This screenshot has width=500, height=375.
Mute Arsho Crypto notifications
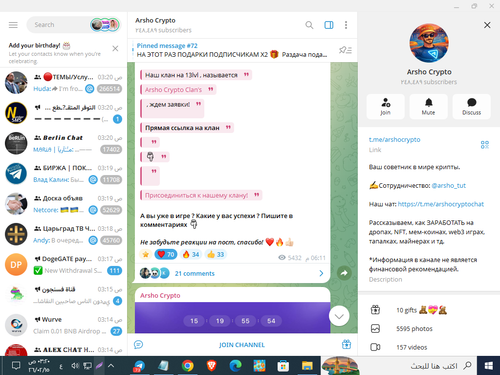click(428, 107)
